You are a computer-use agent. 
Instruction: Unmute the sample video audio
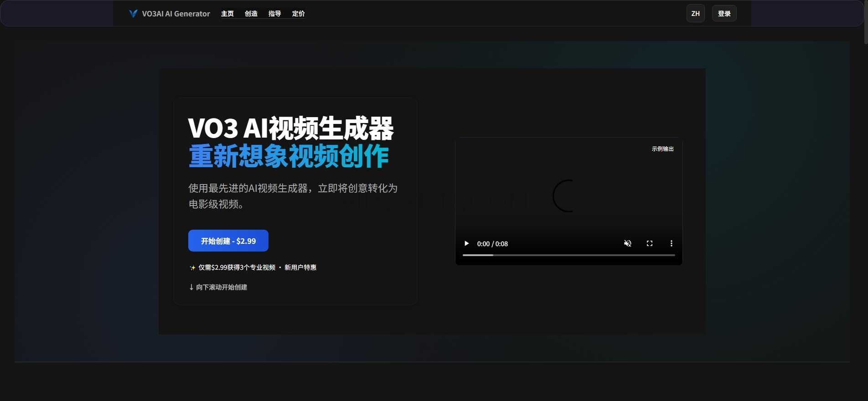(628, 243)
